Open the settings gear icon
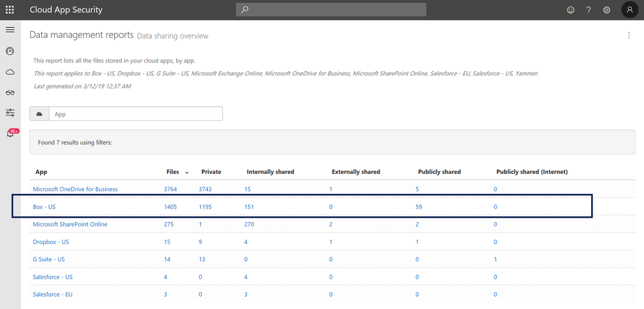 [607, 10]
